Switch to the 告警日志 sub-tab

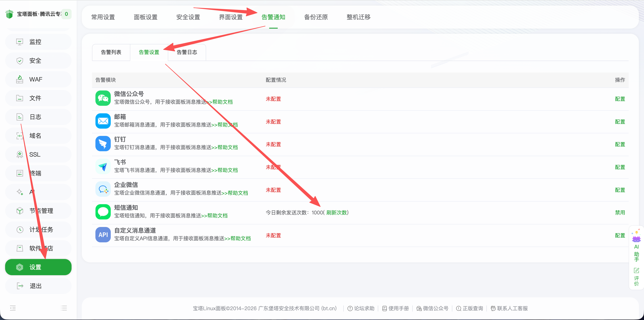187,52
